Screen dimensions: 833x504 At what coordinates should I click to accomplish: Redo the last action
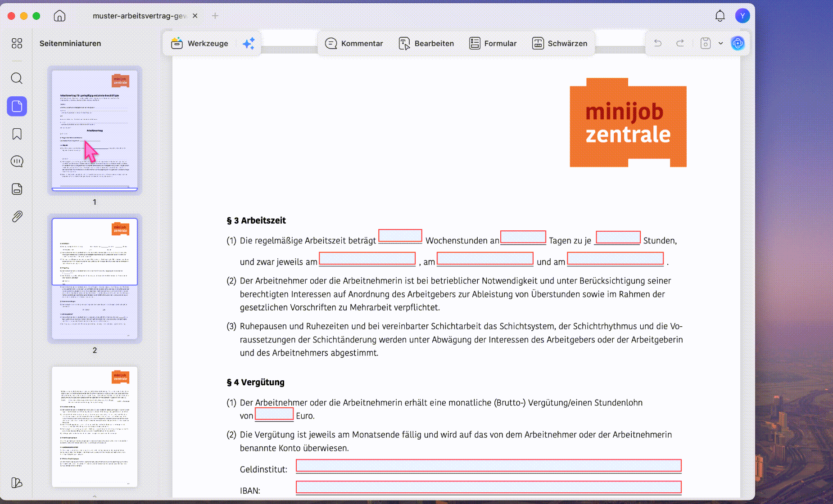click(680, 43)
